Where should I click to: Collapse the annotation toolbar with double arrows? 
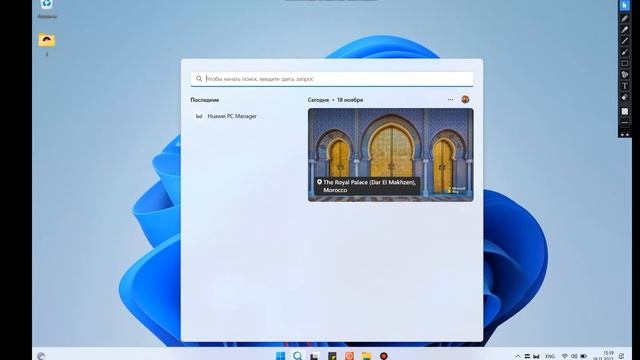pos(624,134)
